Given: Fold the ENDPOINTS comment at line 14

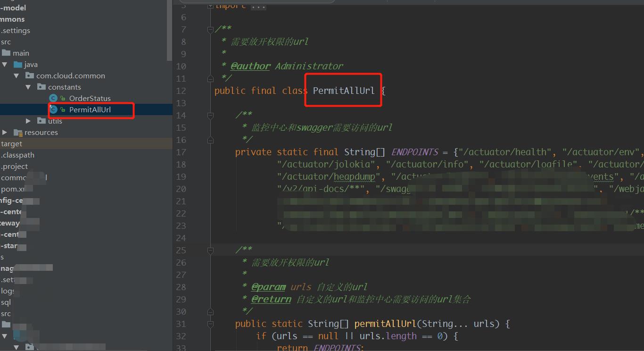Looking at the screenshot, I should pos(210,115).
